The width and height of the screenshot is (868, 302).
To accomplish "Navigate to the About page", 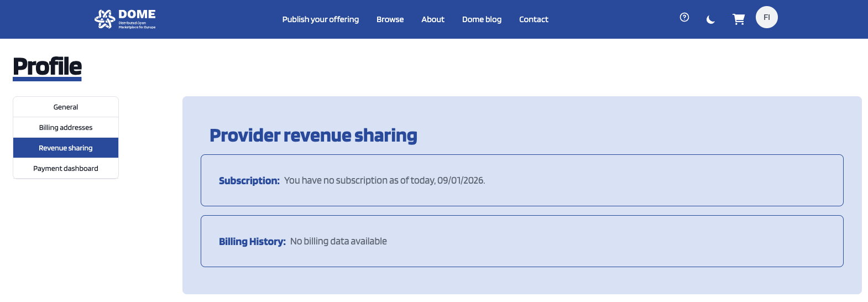I will 432,19.
